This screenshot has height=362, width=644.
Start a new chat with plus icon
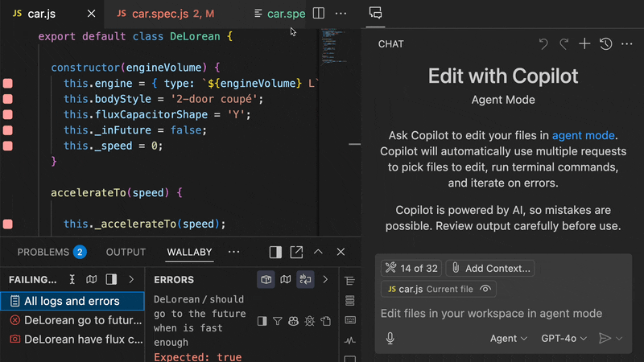click(584, 44)
